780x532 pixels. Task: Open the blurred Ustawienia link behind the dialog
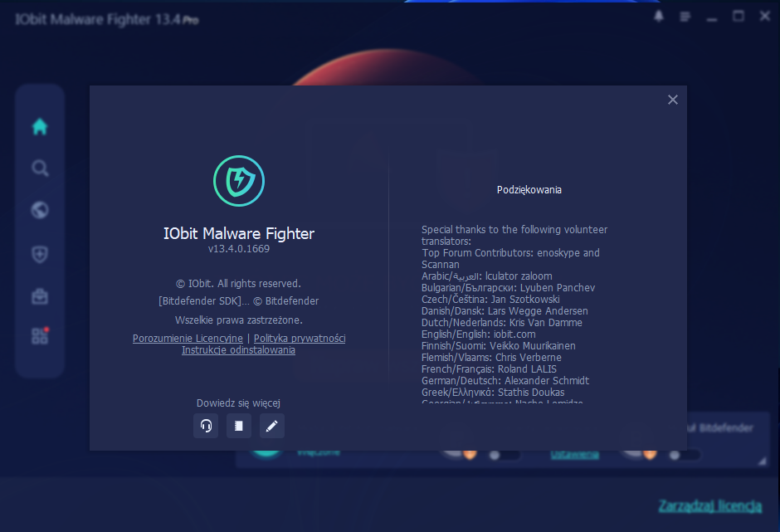[574, 455]
